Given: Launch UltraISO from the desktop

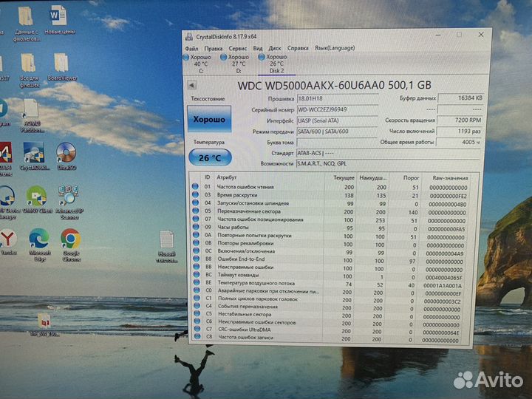Looking at the screenshot, I should [x=66, y=154].
